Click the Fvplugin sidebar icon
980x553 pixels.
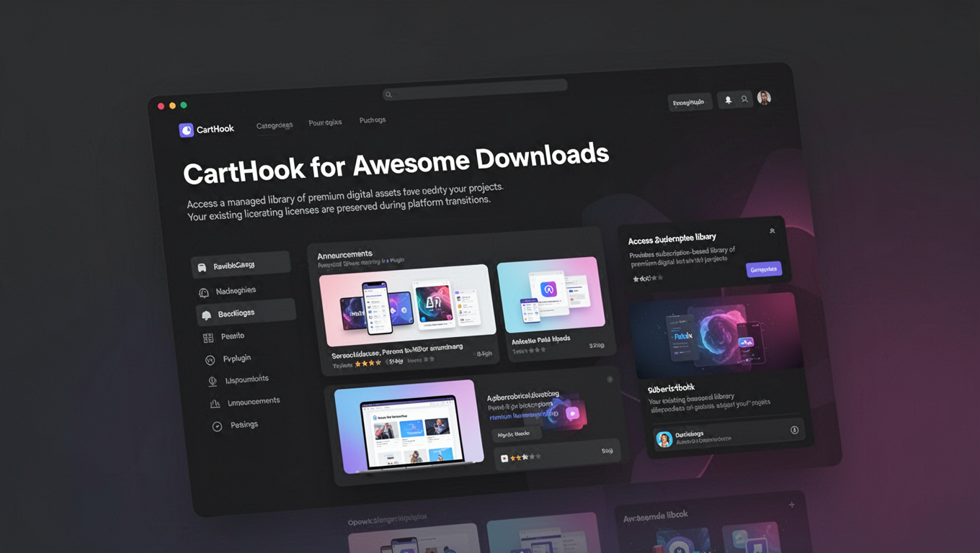click(210, 359)
